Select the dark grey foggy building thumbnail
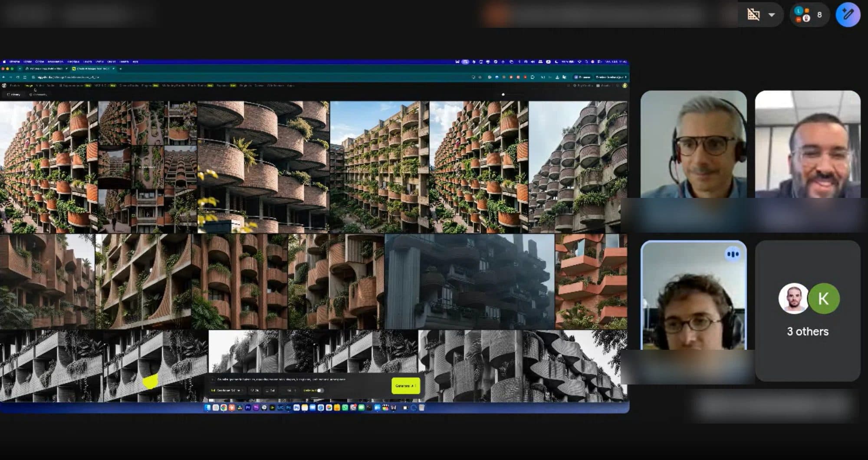868x460 pixels. click(x=469, y=282)
